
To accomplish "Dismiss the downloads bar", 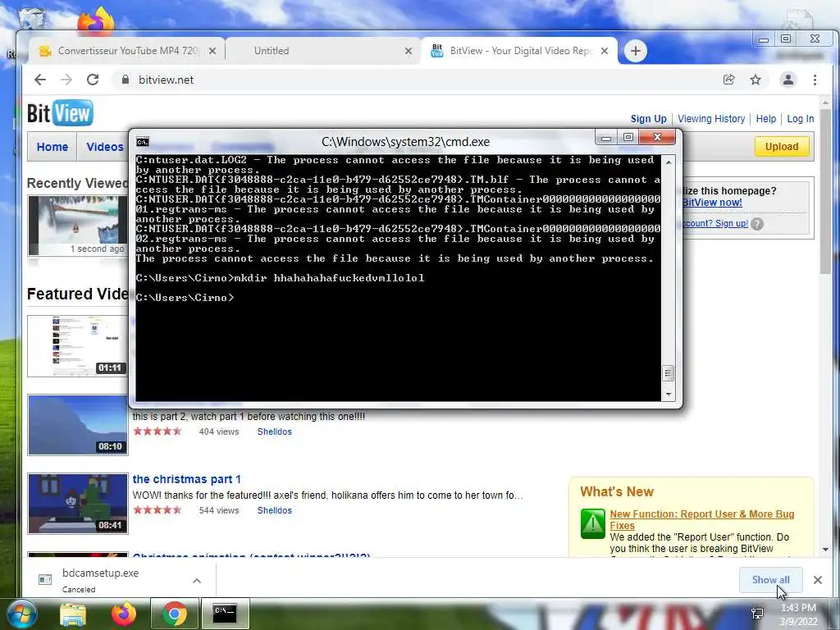I will point(818,580).
